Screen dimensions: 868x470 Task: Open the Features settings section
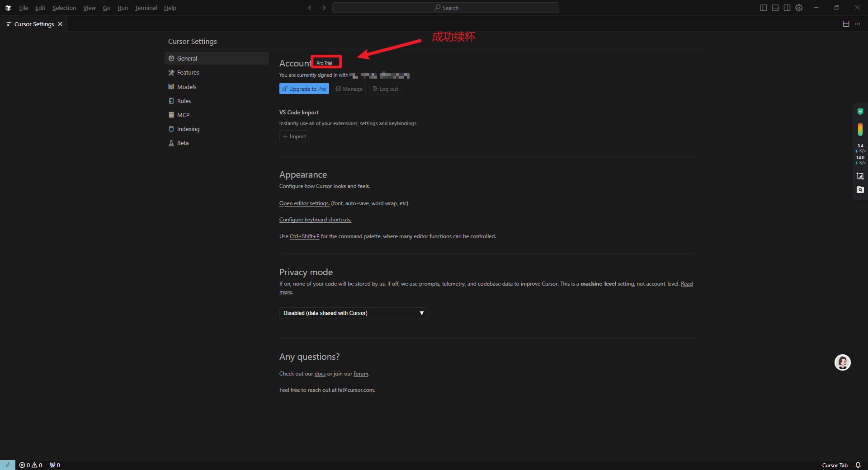click(217, 72)
